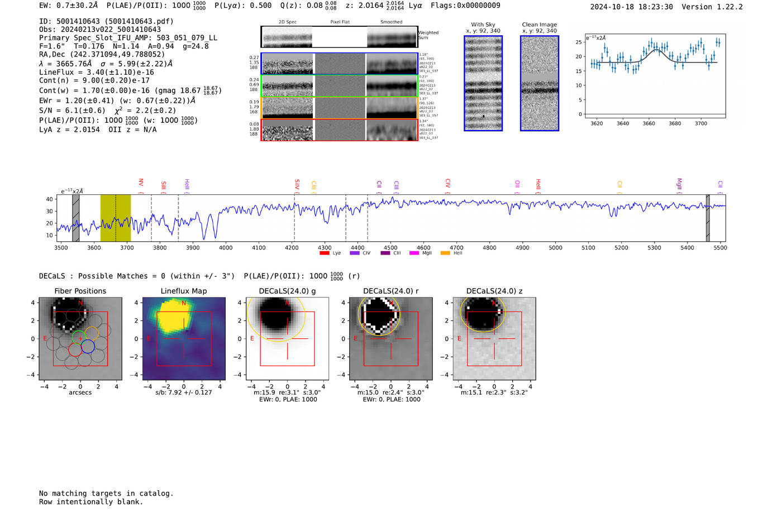Click the Cont(w) = 1.70 gmag line
The image size is (782, 532).
click(x=130, y=90)
